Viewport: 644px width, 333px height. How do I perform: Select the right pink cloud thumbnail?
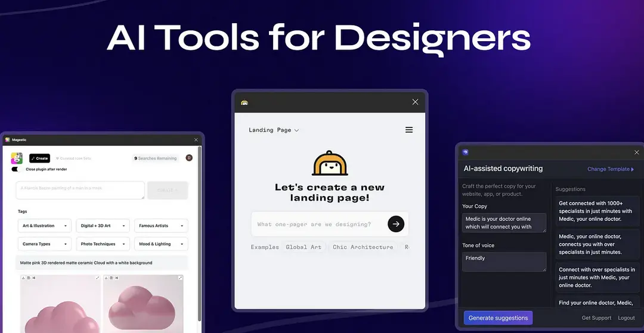point(143,304)
